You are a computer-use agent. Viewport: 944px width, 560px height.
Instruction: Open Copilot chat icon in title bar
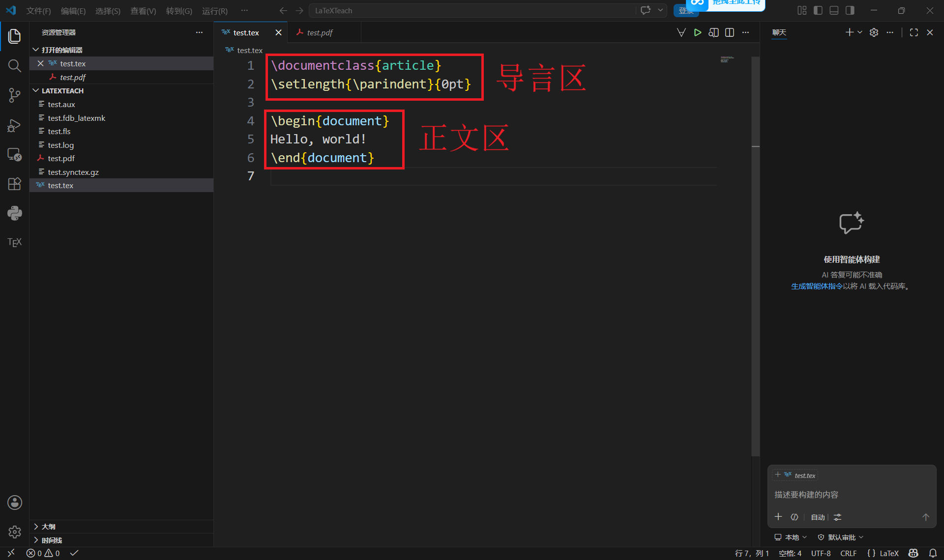pos(646,10)
